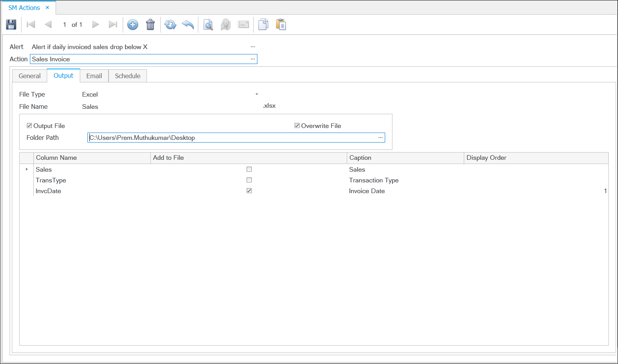Open print preview magnifier icon

click(x=208, y=25)
